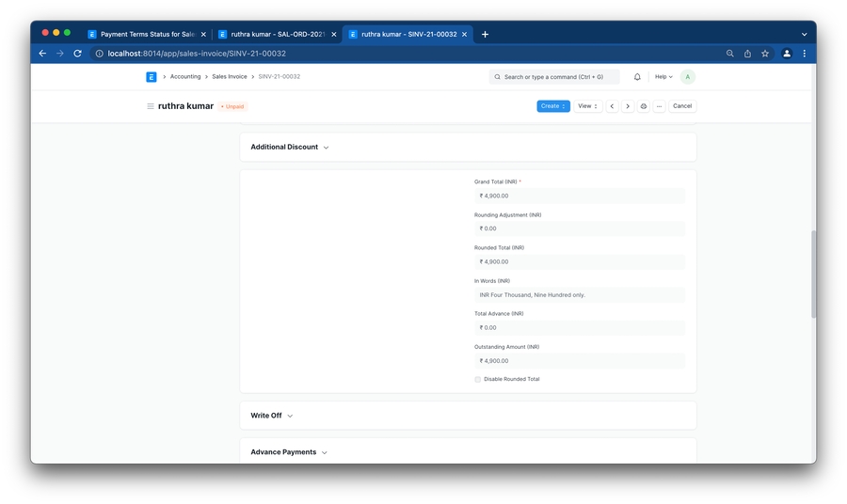
Task: Open the View dropdown
Action: coord(588,106)
